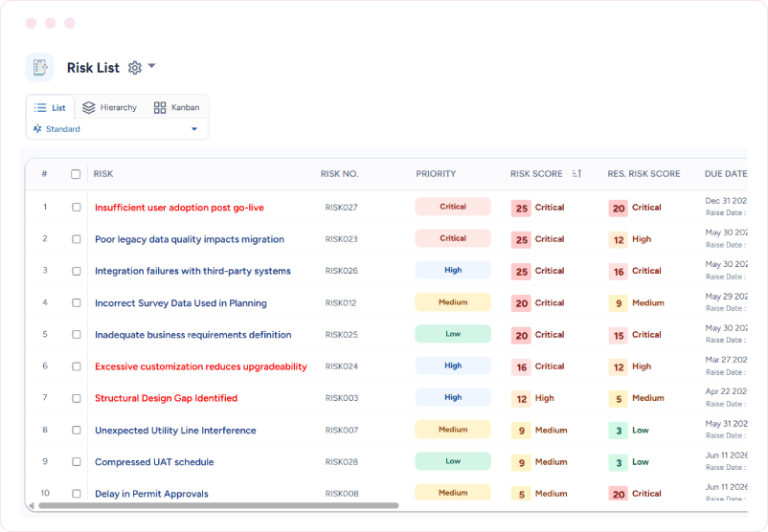Open the settings gear next to Risk List
The image size is (768, 532).
click(135, 68)
